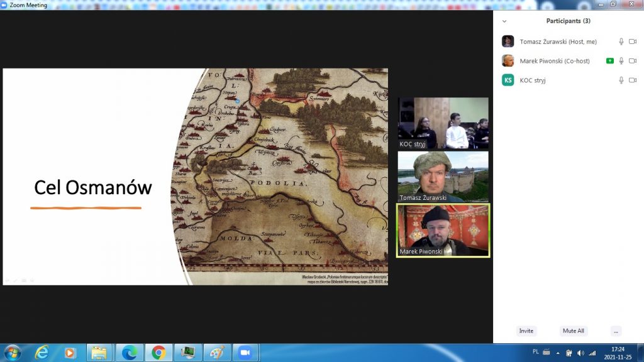Screen dimensions: 644x362
Task: Open the more options "..." participants menu
Action: point(616,331)
